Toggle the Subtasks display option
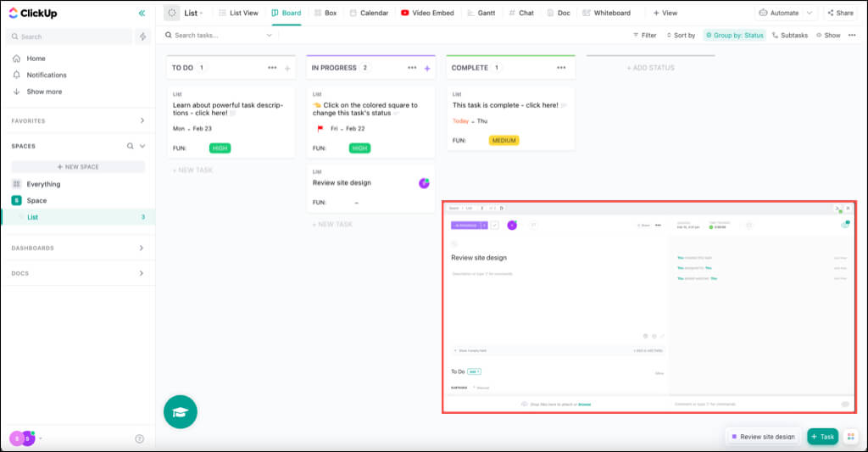This screenshot has width=868, height=452. click(789, 36)
